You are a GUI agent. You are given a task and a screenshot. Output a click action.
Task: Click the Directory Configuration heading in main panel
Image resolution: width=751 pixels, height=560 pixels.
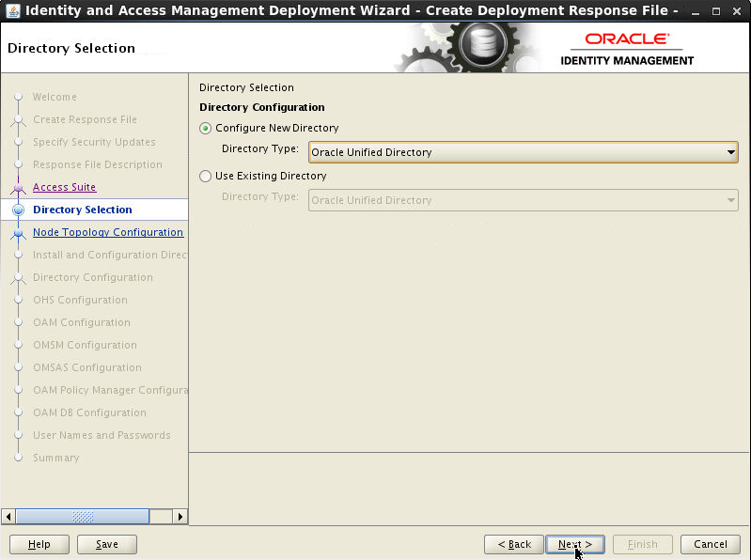[262, 107]
